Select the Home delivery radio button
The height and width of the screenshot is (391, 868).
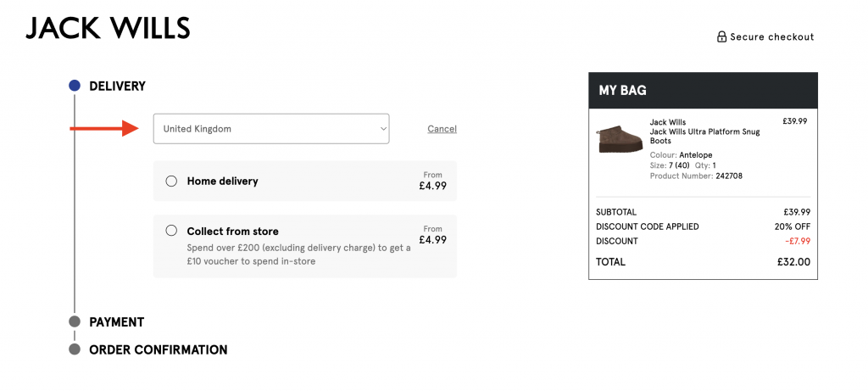pos(171,182)
